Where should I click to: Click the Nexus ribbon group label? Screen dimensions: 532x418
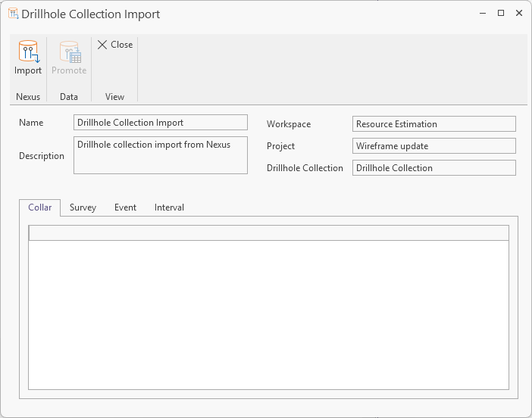(x=28, y=97)
